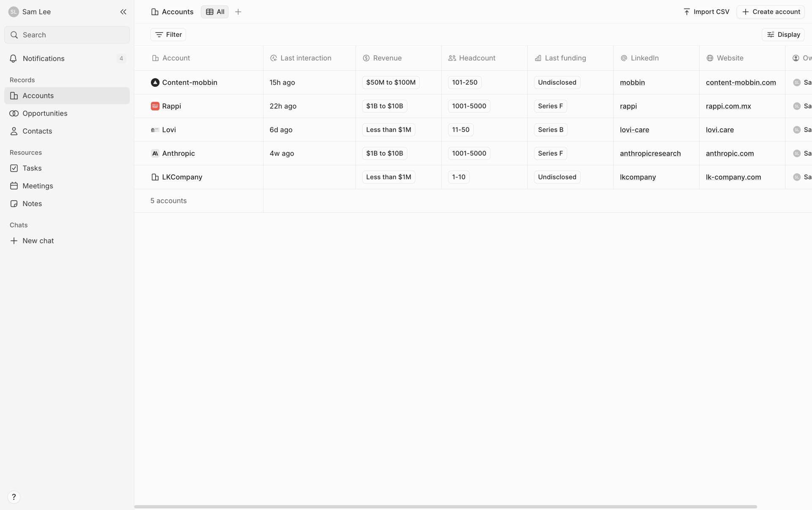The image size is (812, 510).
Task: Add a new view with plus icon
Action: point(238,12)
